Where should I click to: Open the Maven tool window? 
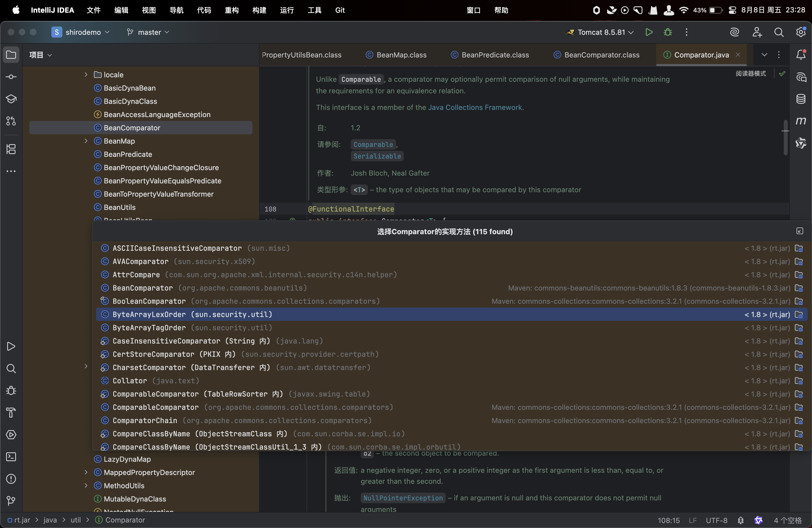(801, 121)
